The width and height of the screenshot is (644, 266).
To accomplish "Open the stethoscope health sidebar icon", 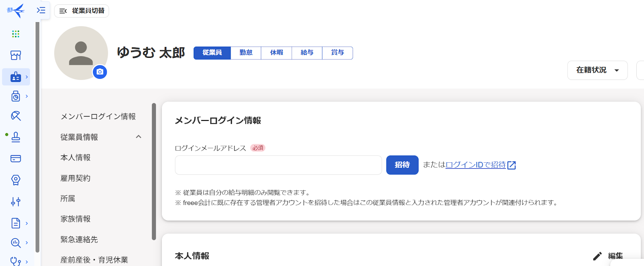I will tap(16, 261).
